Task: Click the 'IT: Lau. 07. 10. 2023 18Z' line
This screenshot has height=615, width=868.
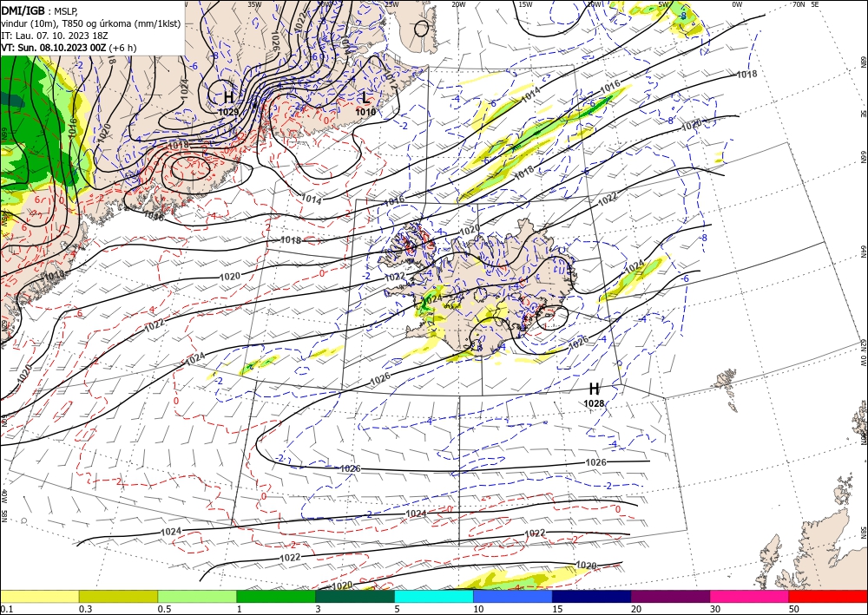Action: point(54,36)
